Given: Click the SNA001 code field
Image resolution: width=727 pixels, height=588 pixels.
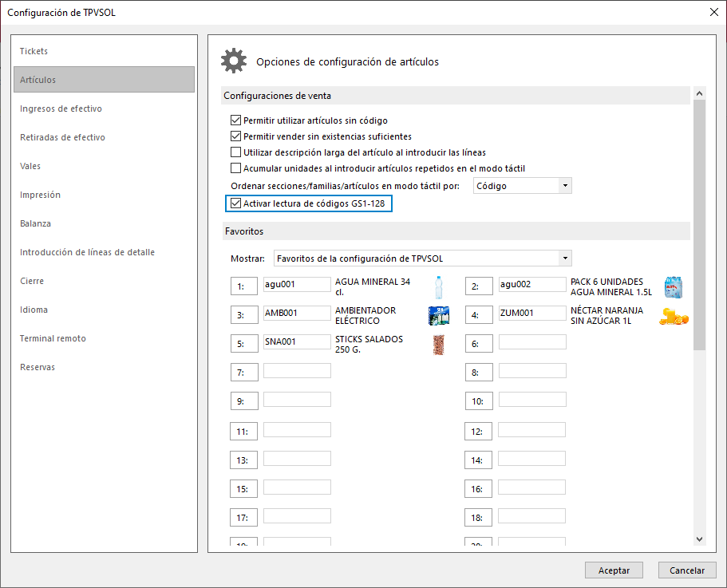Looking at the screenshot, I should [297, 342].
